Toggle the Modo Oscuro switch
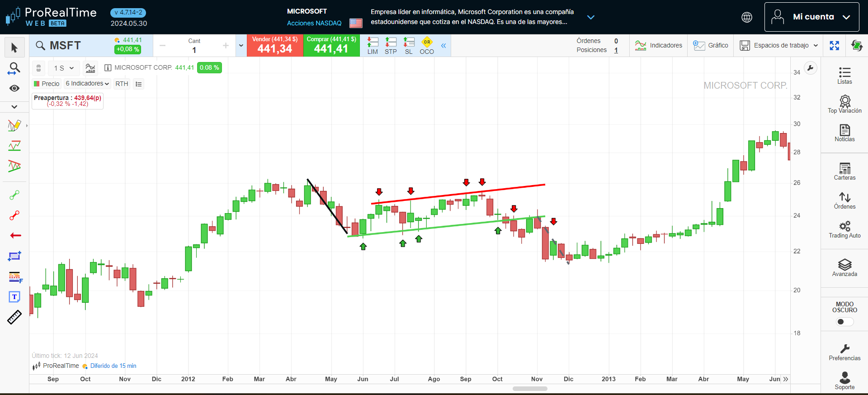The height and width of the screenshot is (395, 868). click(844, 322)
